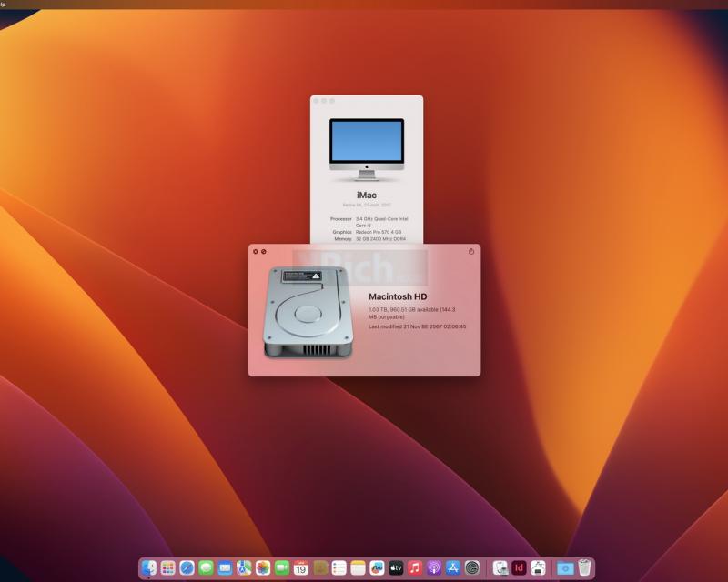Launch Safari from the Dock
The image size is (728, 582).
click(187, 567)
